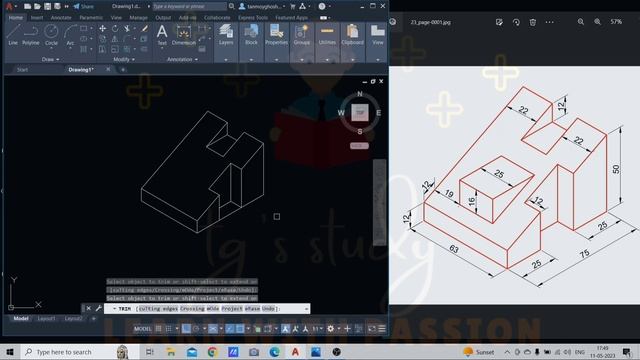Click zoom out magnifier in image viewer
This screenshot has width=640, height=360.
(580, 22)
